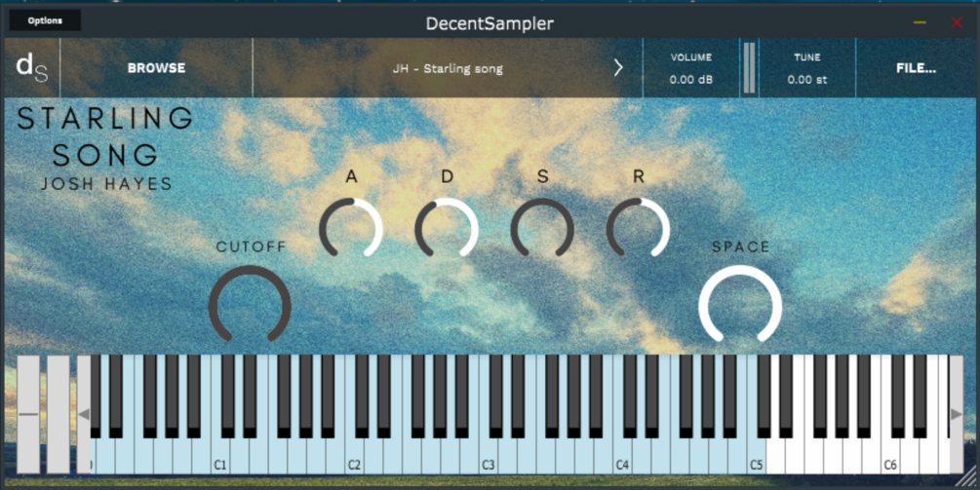
Task: Open the BROWSE library panel
Action: tap(156, 68)
